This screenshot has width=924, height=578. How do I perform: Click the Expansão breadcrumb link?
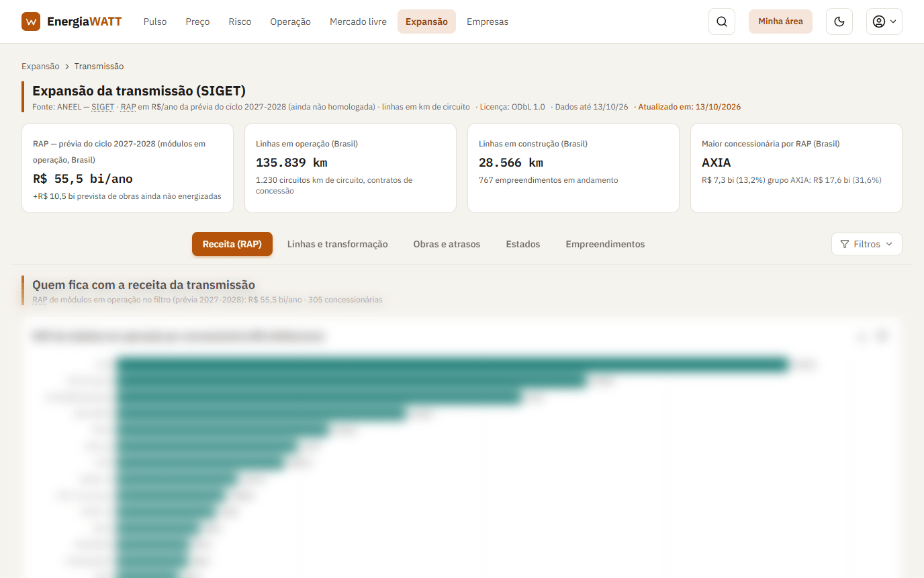(40, 67)
